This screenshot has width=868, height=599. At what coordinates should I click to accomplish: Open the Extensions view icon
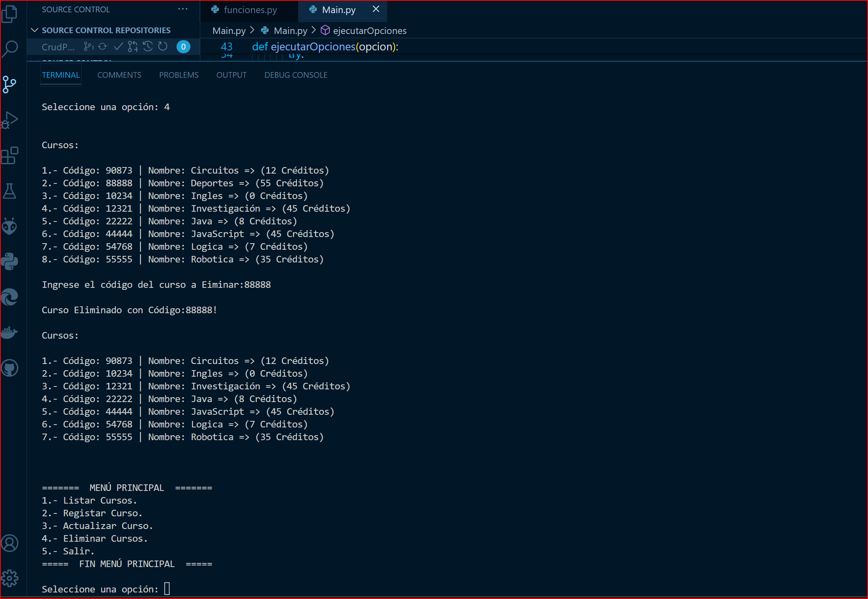pyautogui.click(x=9, y=156)
